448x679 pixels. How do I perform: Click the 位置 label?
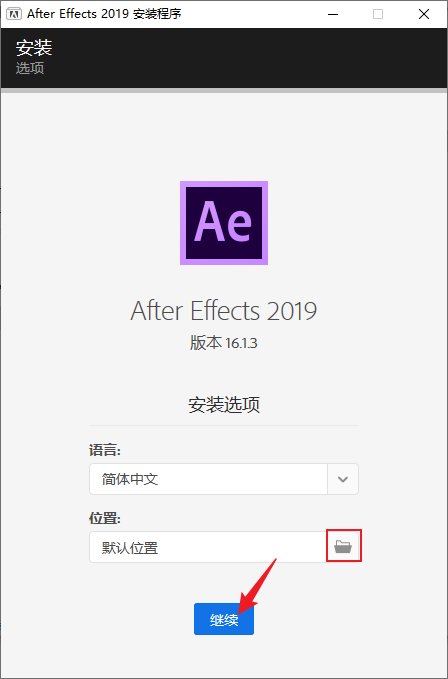(x=105, y=518)
